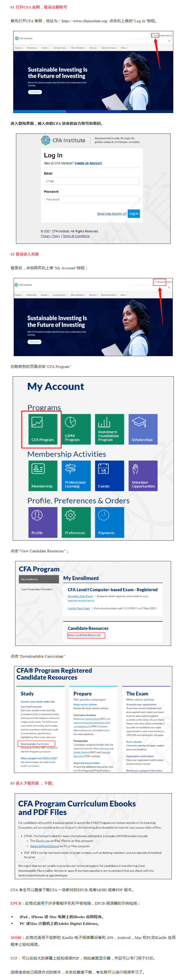Open the CIPM Program tile
The height and width of the screenshot is (980, 191).
coord(76,429)
